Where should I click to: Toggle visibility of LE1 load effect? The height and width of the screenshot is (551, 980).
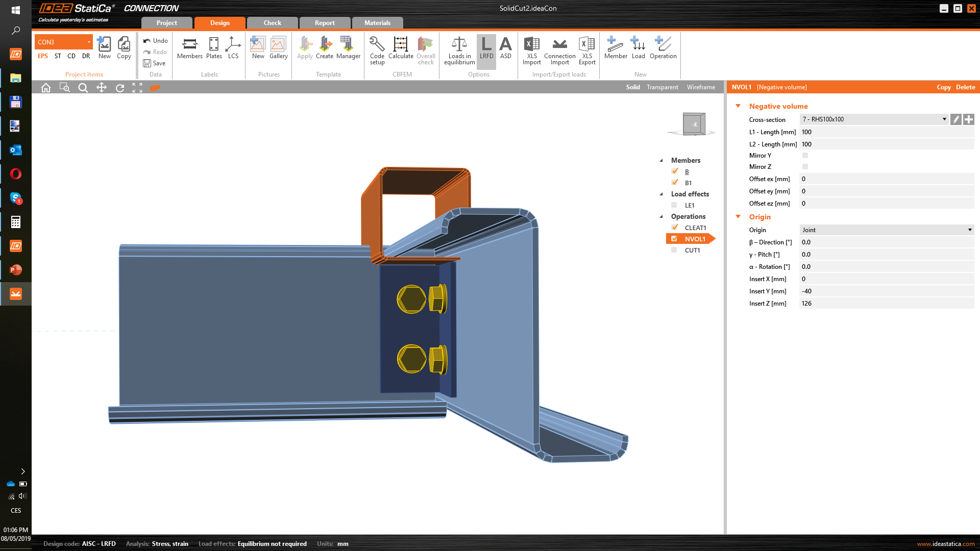click(675, 205)
